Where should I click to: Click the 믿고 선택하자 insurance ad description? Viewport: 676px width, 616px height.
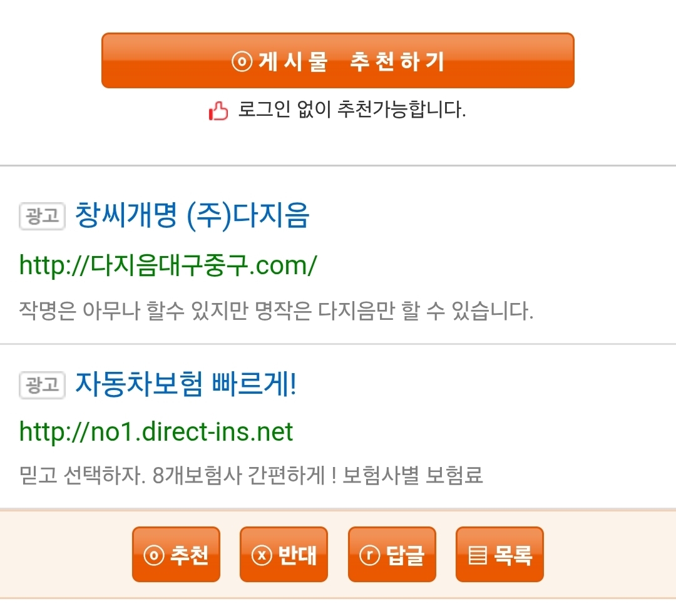[x=252, y=476]
